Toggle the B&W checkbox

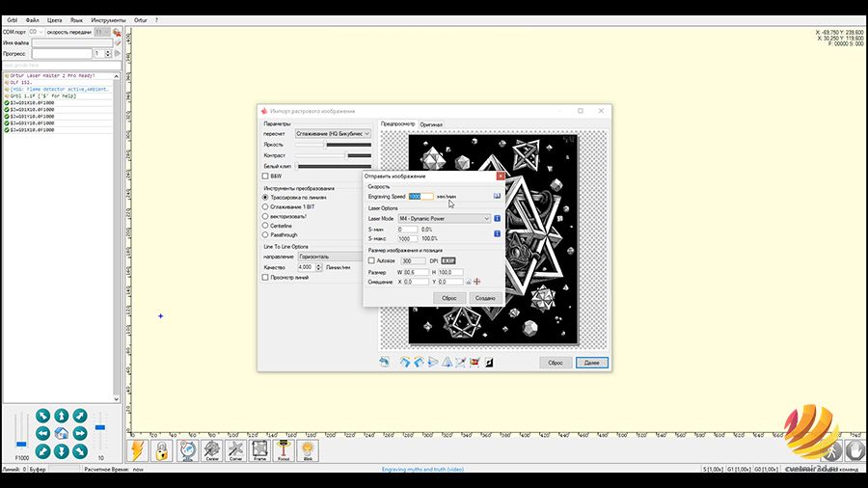tap(265, 176)
